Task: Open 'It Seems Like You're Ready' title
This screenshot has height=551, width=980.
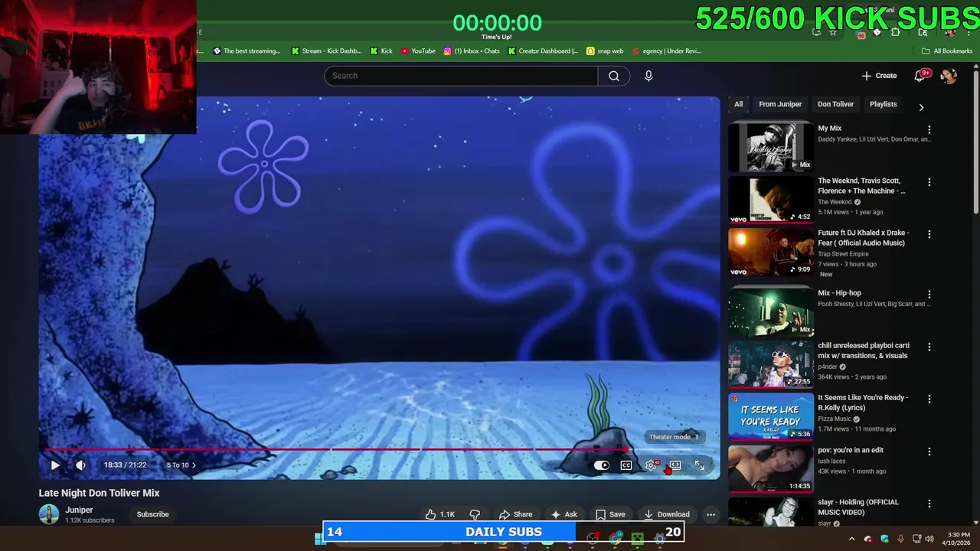Action: tap(863, 403)
